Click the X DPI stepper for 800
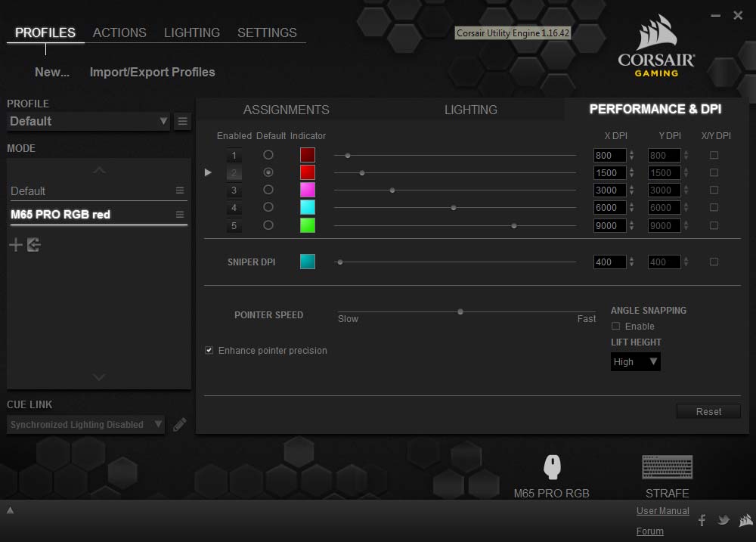Screen dimensions: 756x542 tap(631, 155)
